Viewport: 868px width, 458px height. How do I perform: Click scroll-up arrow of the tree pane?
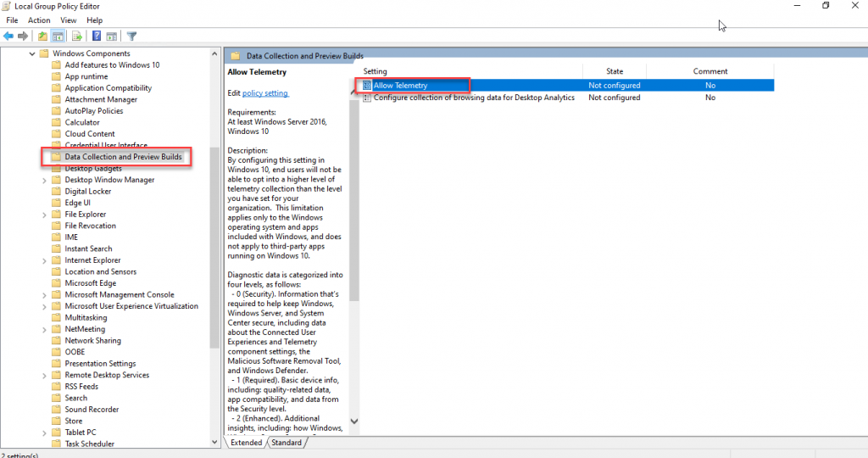(214, 53)
